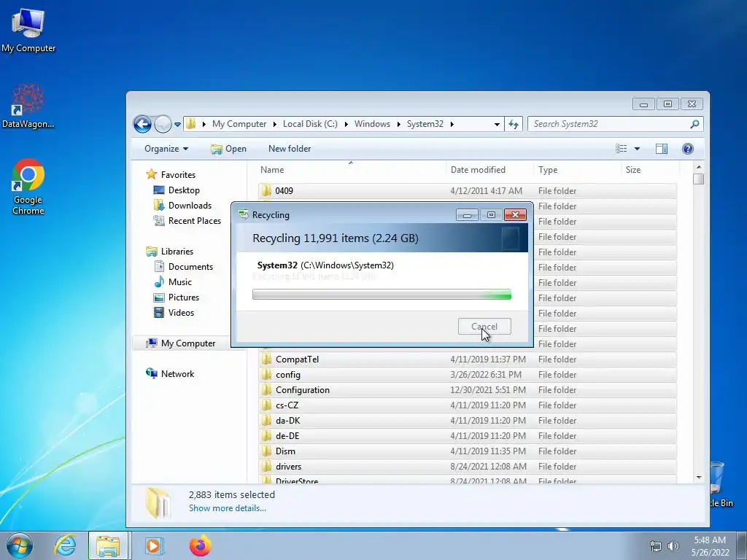Click the Explorer Back navigation button
This screenshot has height=560, width=747.
(142, 124)
